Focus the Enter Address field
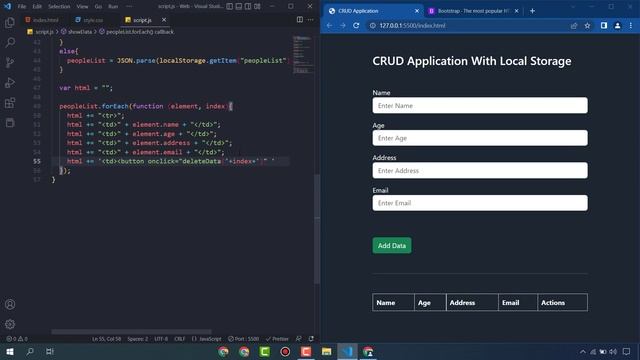The height and width of the screenshot is (360, 640). (480, 170)
